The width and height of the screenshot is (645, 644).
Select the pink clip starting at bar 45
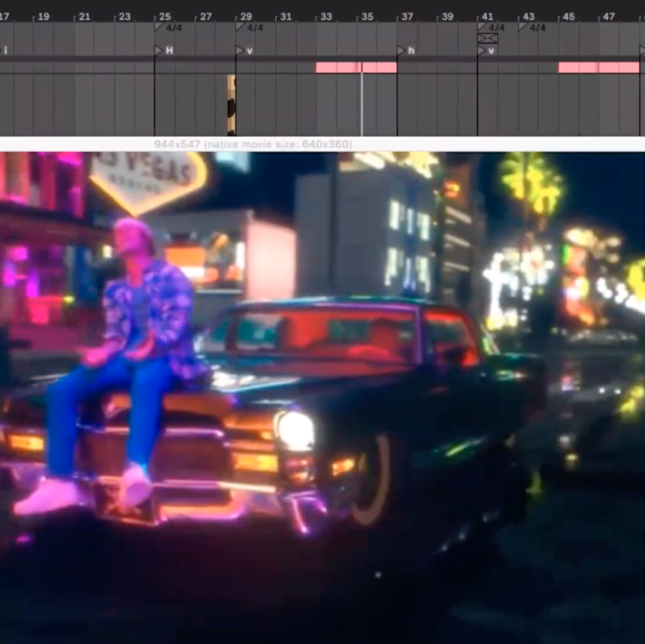click(599, 67)
